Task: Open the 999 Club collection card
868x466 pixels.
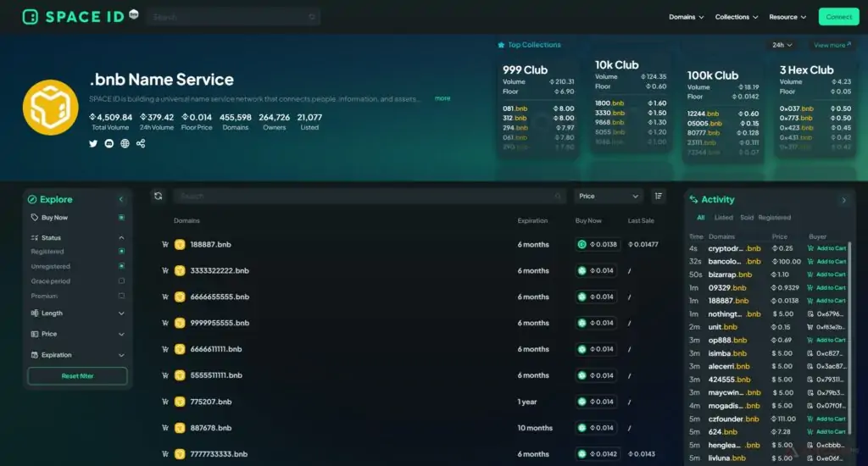Action: [538, 108]
